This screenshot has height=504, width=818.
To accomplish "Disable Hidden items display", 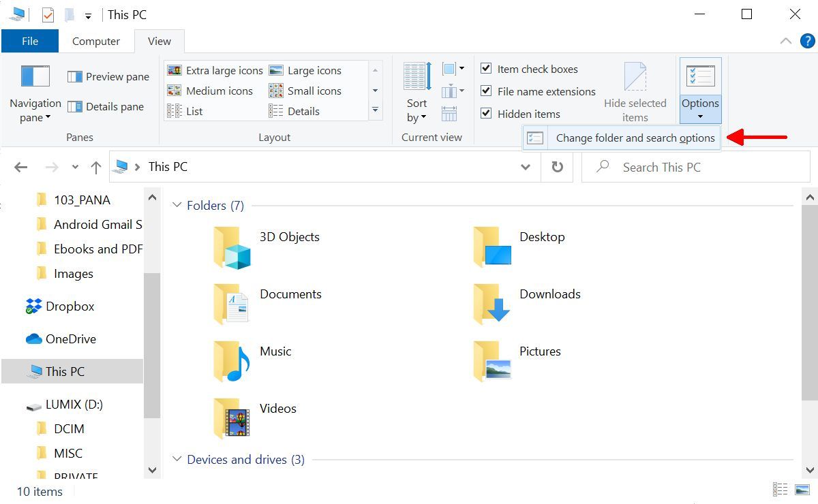I will [x=487, y=113].
